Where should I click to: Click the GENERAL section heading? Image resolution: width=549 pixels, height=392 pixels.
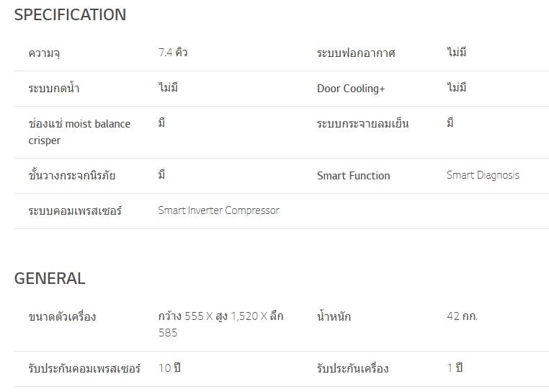50,278
